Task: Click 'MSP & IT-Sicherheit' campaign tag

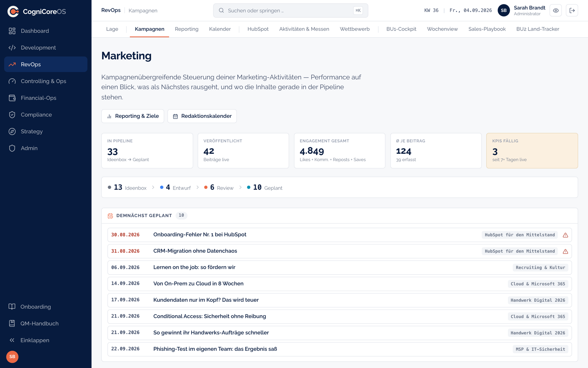Action: (x=540, y=349)
